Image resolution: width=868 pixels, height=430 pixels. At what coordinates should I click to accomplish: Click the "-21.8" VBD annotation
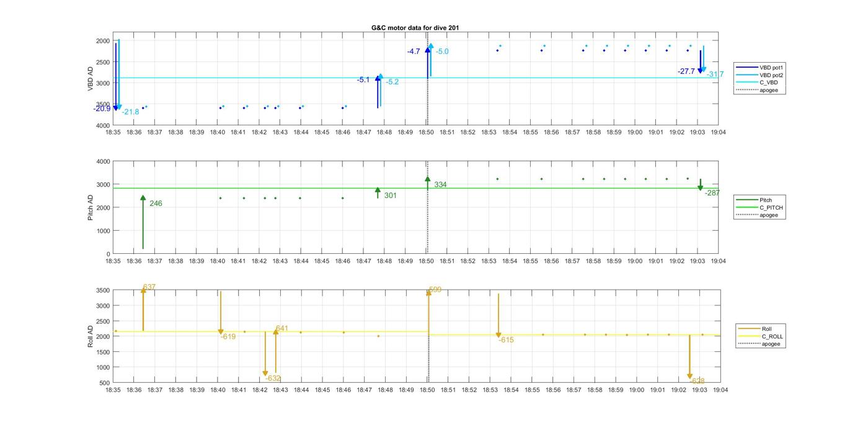coord(130,112)
